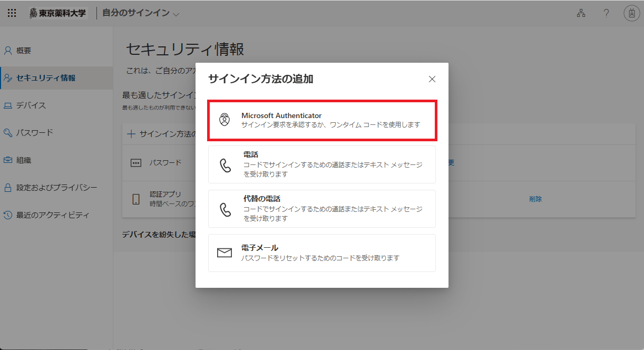Open the account avatar icon
This screenshot has width=644, height=350.
pyautogui.click(x=632, y=13)
